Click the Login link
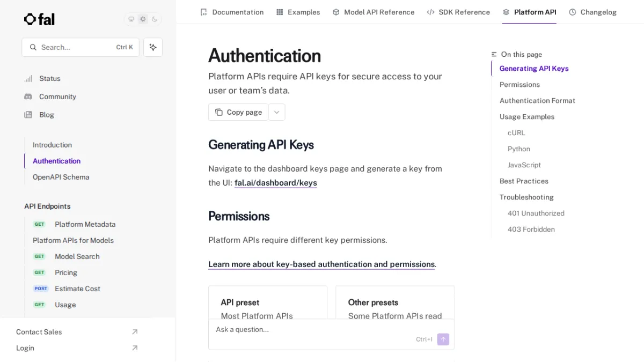 [x=25, y=348]
